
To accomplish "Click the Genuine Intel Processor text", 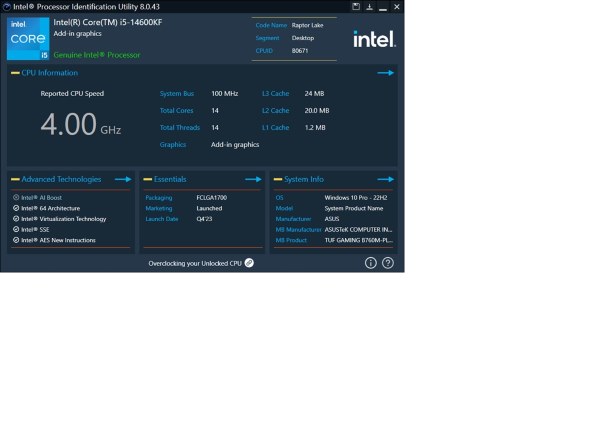I will pos(97,55).
